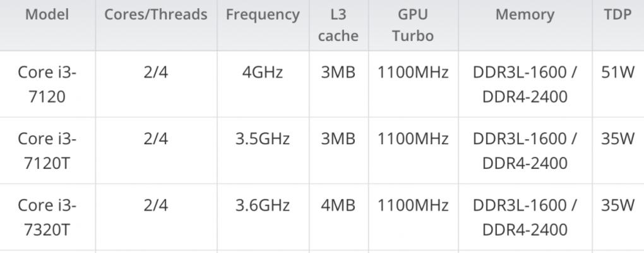This screenshot has height=253, width=644.
Task: Select the Frequency column header
Action: click(263, 15)
